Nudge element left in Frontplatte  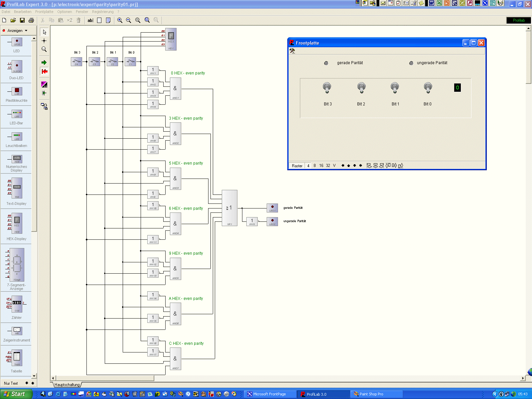(x=342, y=166)
